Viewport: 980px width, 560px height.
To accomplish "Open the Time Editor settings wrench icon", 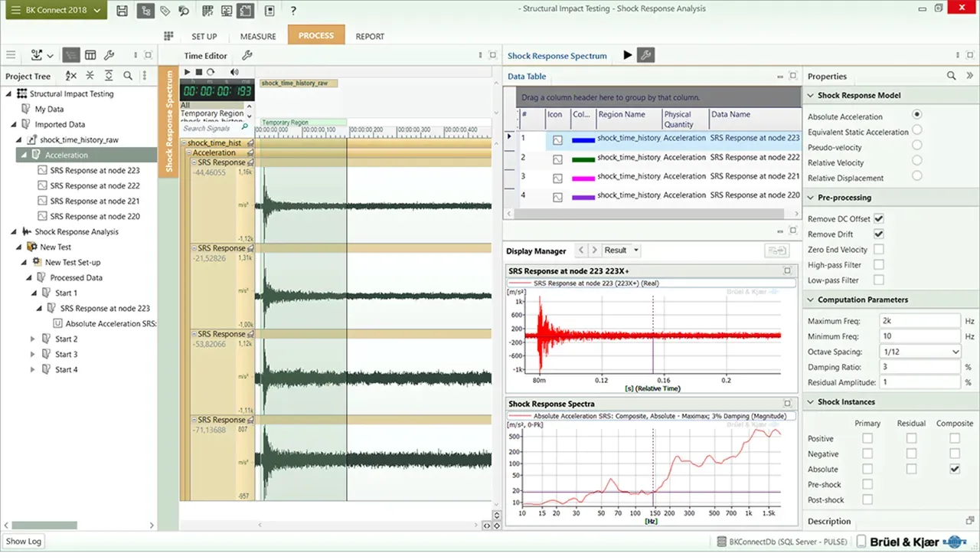I will tap(247, 54).
